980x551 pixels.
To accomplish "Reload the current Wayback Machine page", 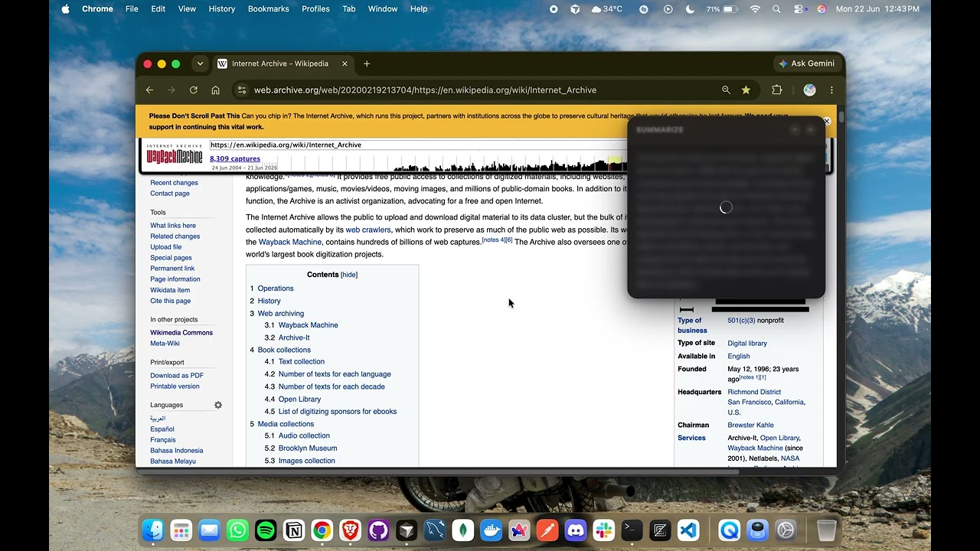I will click(194, 90).
